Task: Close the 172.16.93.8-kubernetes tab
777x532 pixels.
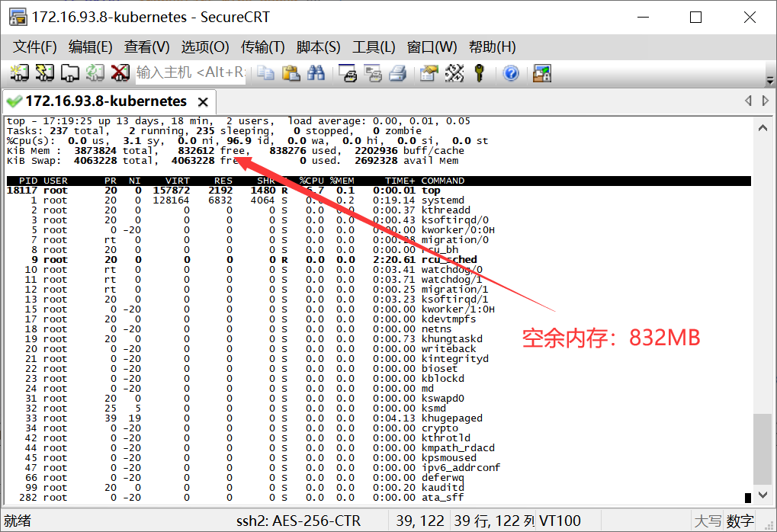Action: [x=203, y=102]
